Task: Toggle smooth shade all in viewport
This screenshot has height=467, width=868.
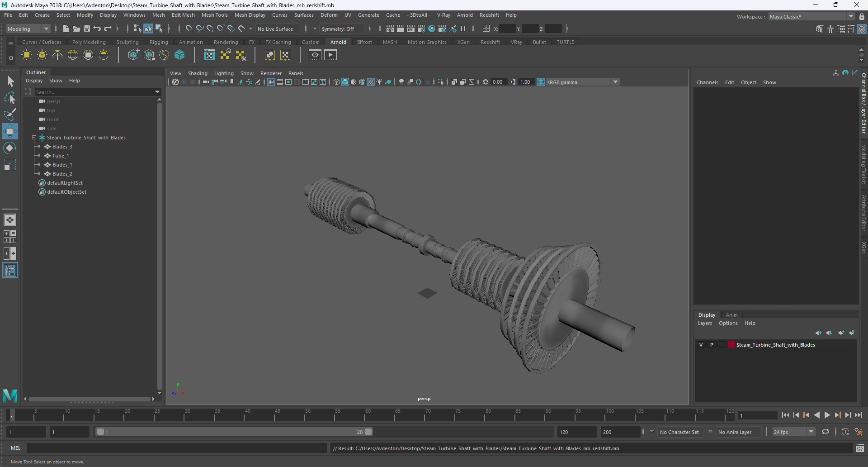Action: click(x=345, y=82)
